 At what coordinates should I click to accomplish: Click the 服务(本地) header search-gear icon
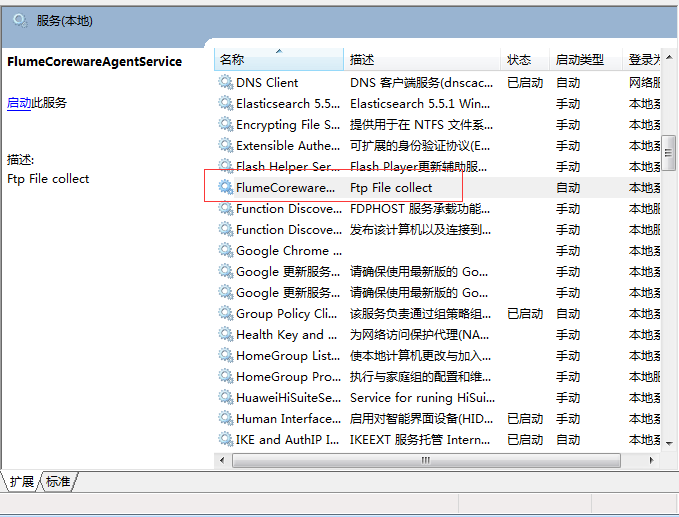[x=20, y=20]
